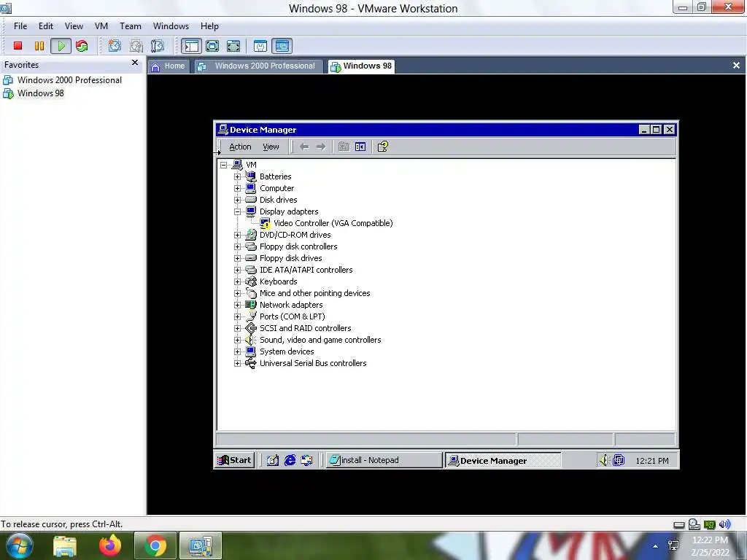Expand the Keyboards category
This screenshot has height=560, width=747.
[x=237, y=281]
